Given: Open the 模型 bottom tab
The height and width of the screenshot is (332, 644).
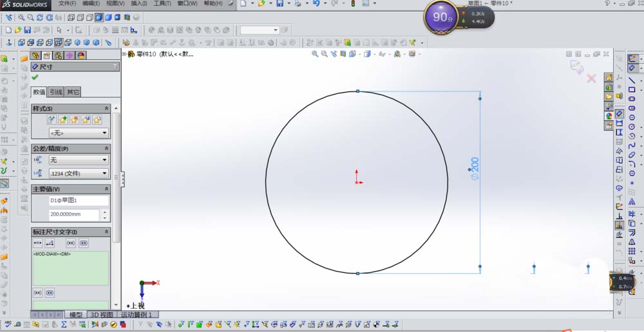Looking at the screenshot, I should (x=76, y=315).
